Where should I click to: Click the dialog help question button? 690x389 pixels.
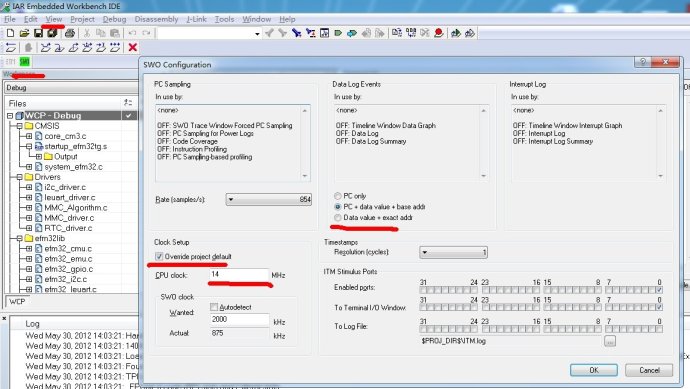point(643,62)
